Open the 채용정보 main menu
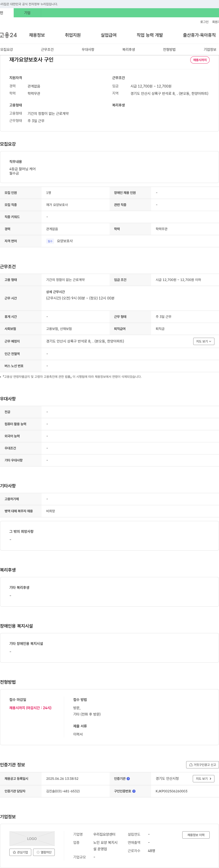Viewport: 219px width, 868px height. click(37, 35)
